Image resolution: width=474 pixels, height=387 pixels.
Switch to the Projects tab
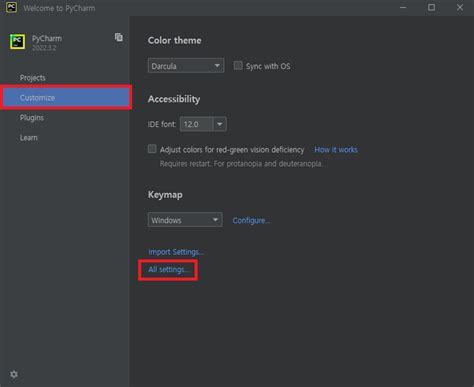(x=33, y=78)
